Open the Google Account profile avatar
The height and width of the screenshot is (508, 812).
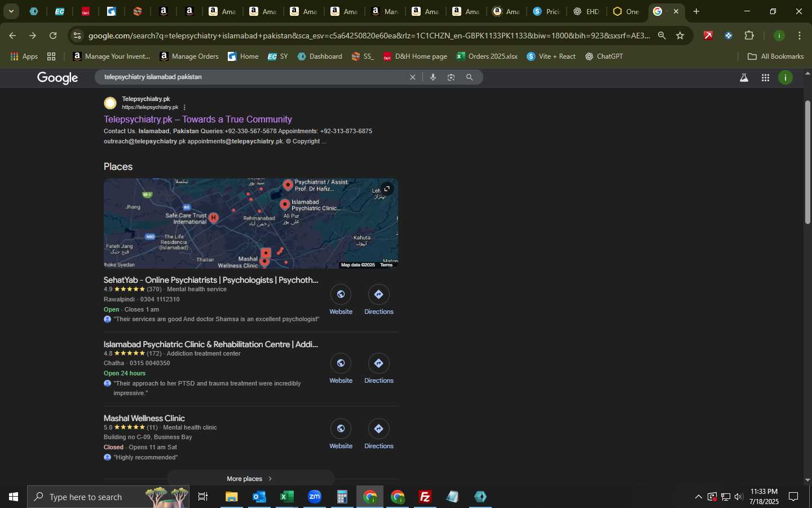[x=785, y=78]
